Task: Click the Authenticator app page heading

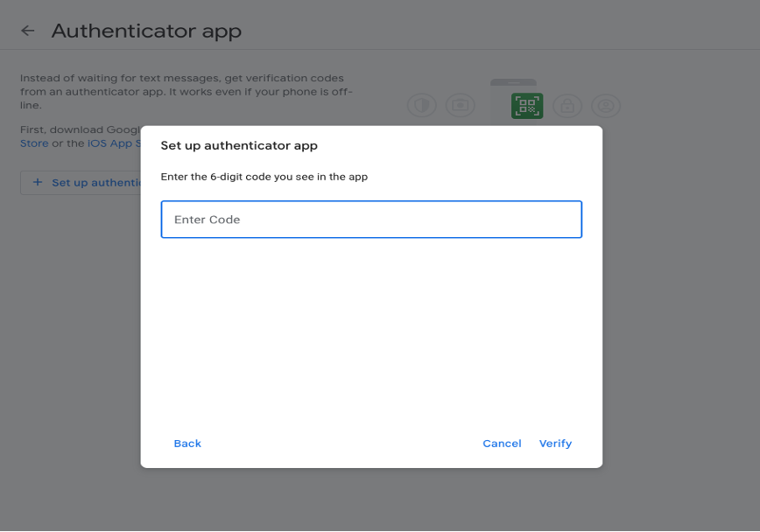Action: coord(146,31)
